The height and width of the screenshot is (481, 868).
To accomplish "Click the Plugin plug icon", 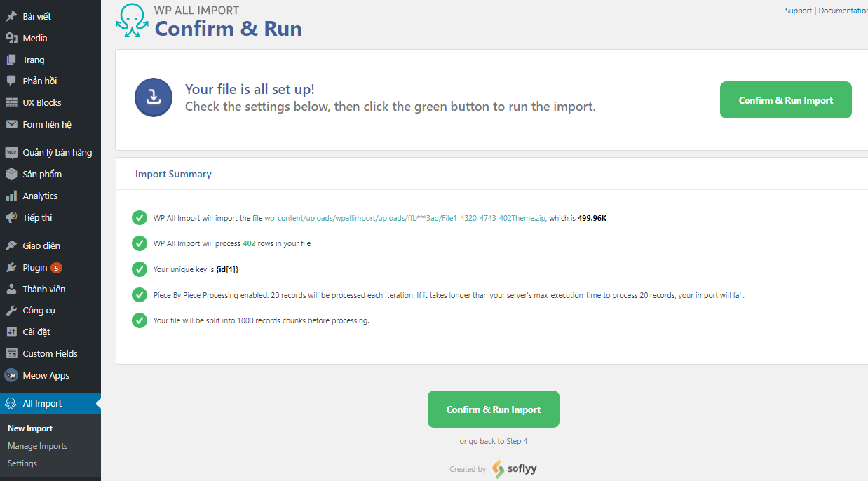I will point(11,267).
